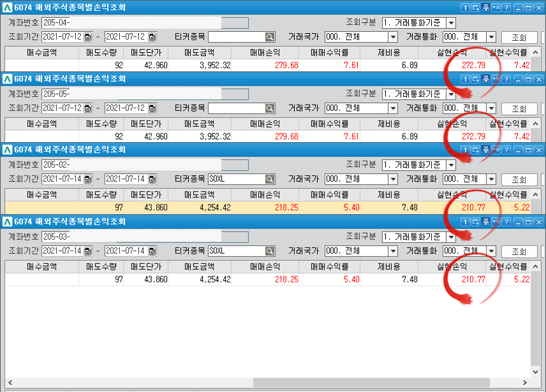The width and height of the screenshot is (546, 392).
Task: Click magnifier beside SOXL in 205-02 window
Action: coord(270,179)
